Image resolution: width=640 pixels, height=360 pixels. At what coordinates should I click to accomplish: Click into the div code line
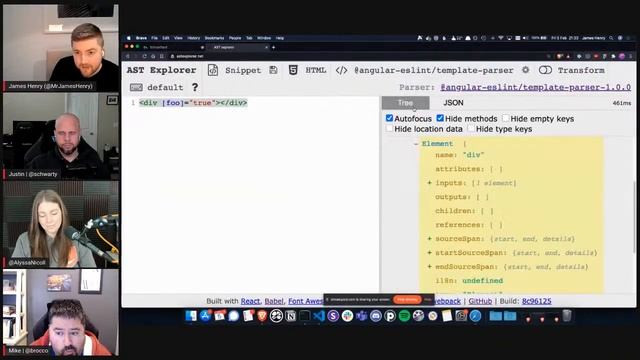[193, 103]
